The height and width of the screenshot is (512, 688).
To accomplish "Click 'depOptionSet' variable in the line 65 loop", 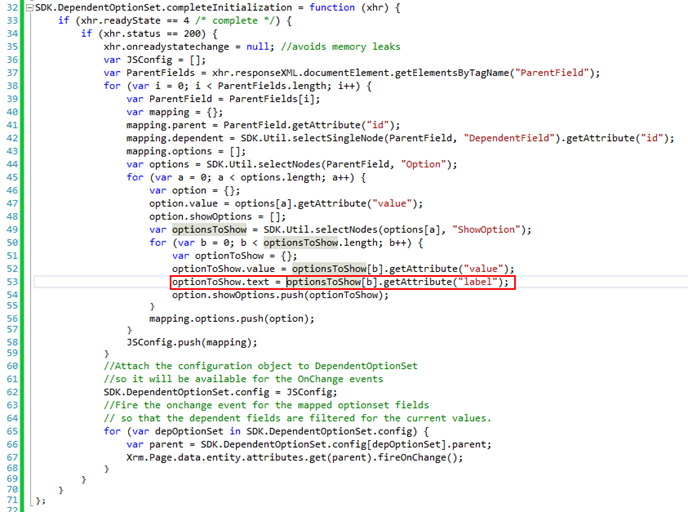I will pos(189,431).
